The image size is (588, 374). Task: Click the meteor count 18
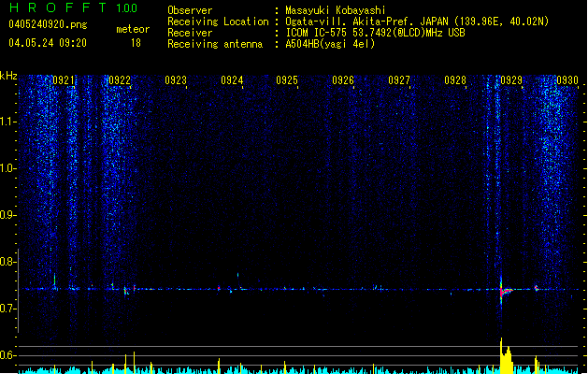(136, 43)
